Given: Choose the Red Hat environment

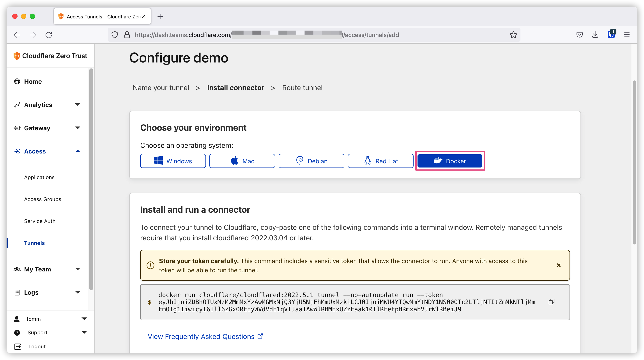Looking at the screenshot, I should [380, 161].
